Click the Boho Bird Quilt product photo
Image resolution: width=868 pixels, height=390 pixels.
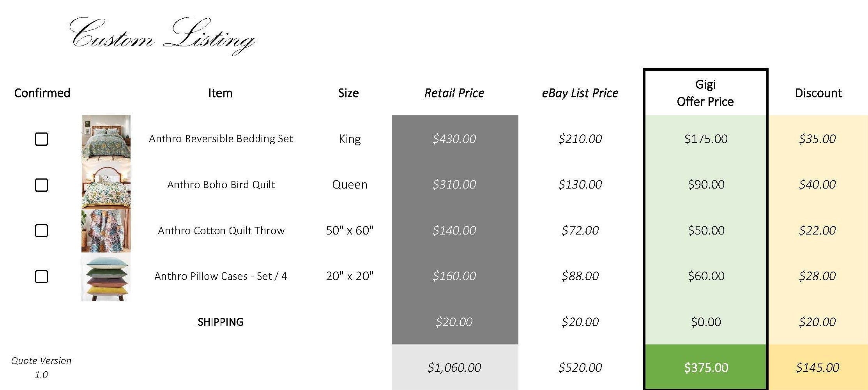coord(106,184)
